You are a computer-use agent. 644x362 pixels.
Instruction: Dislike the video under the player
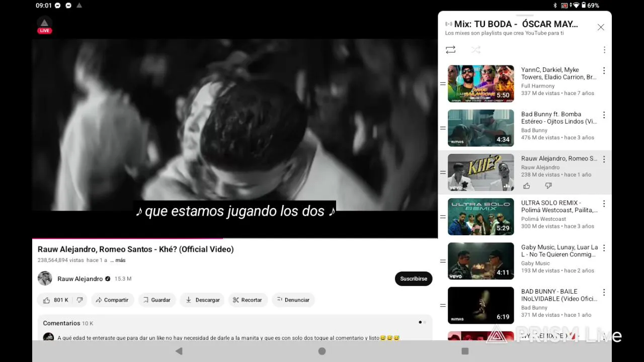[79, 300]
